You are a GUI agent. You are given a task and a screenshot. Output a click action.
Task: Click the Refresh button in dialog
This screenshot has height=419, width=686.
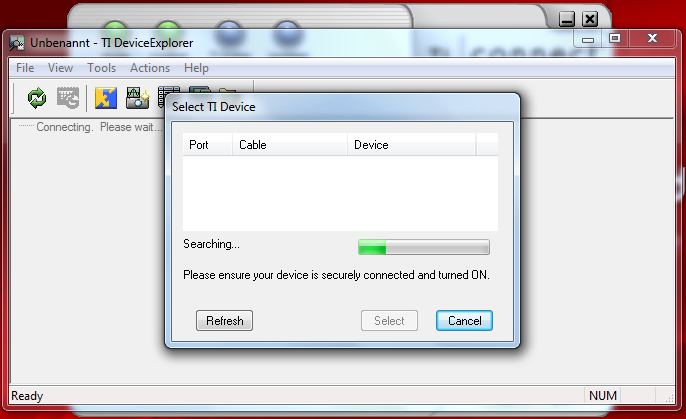(x=224, y=321)
